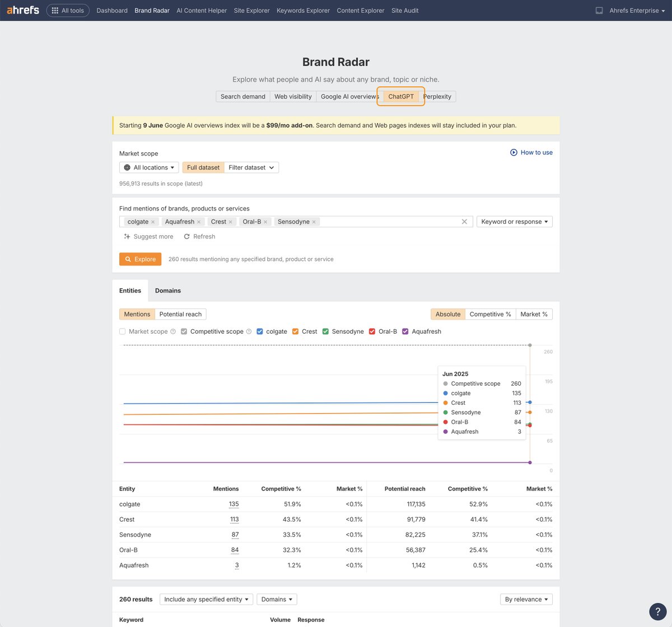
Task: Open the Filter dataset dropdown
Action: pos(251,167)
